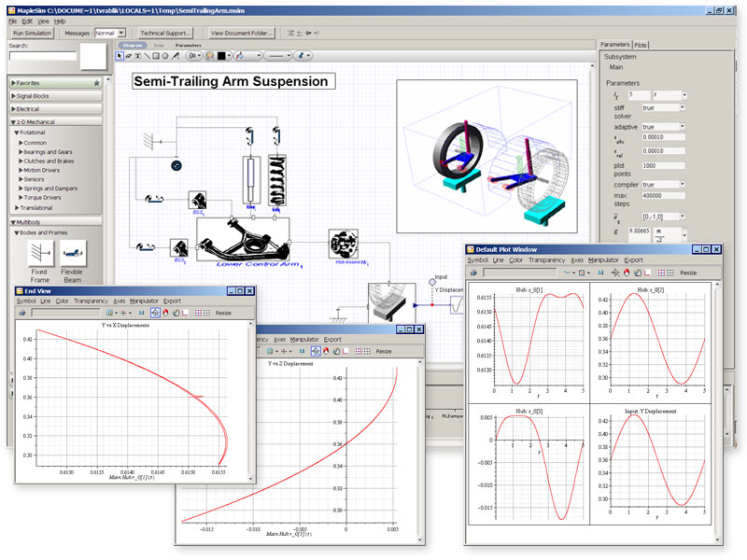Toggle point probe manipulator in End View toolbar
The height and width of the screenshot is (560, 747).
tap(153, 313)
